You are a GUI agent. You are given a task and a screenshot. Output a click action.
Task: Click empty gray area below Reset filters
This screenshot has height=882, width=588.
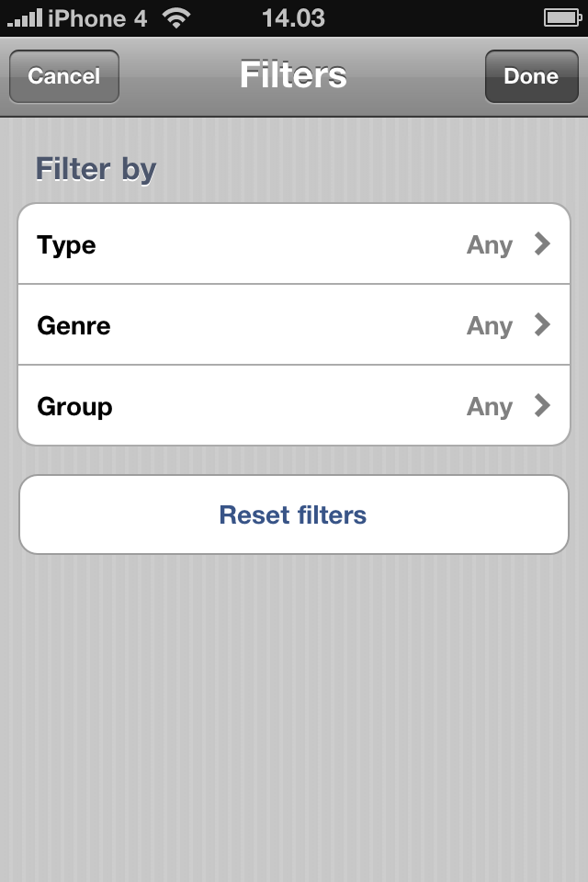click(x=294, y=717)
